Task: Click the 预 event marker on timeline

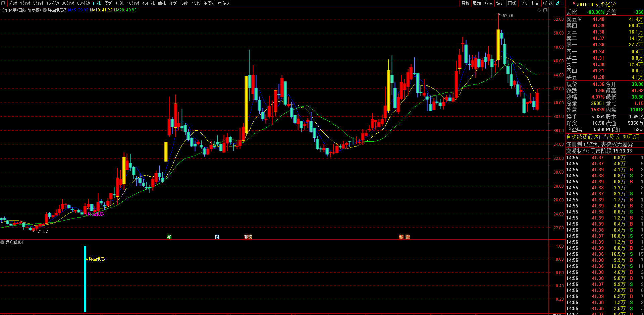Action: coord(401,237)
